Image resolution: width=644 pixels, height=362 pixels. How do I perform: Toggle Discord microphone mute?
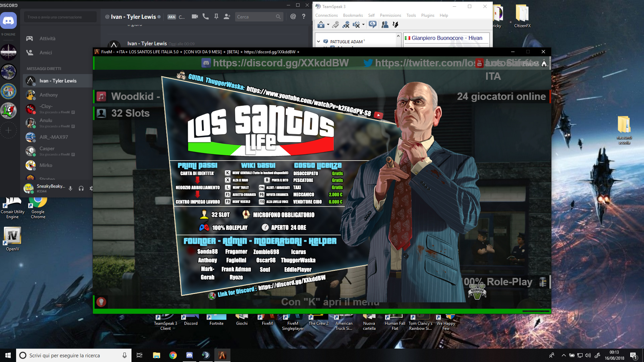(x=70, y=188)
